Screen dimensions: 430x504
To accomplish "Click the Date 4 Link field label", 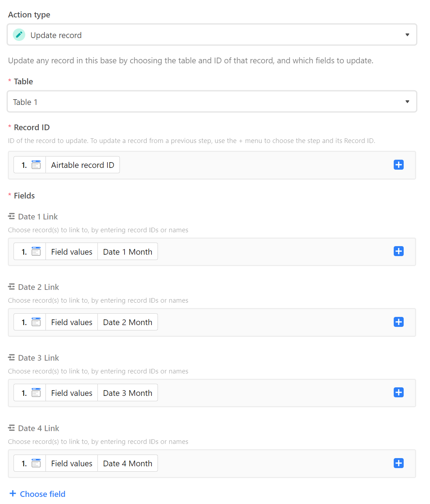I will pos(38,428).
